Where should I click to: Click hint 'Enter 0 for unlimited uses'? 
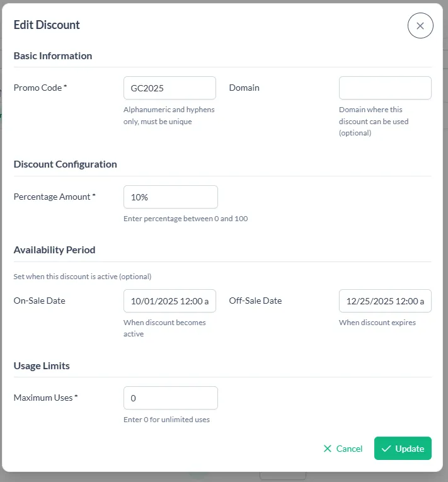click(166, 420)
